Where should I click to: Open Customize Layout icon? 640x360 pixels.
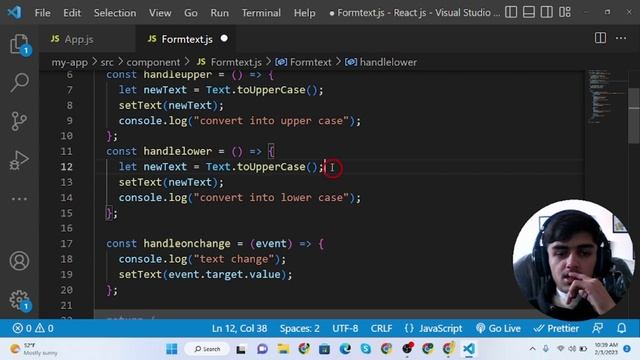point(565,12)
